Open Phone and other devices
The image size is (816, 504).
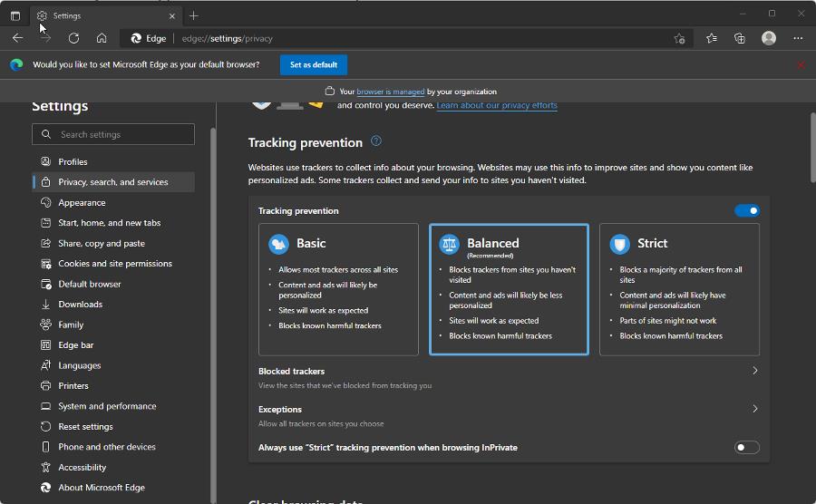(x=113, y=447)
